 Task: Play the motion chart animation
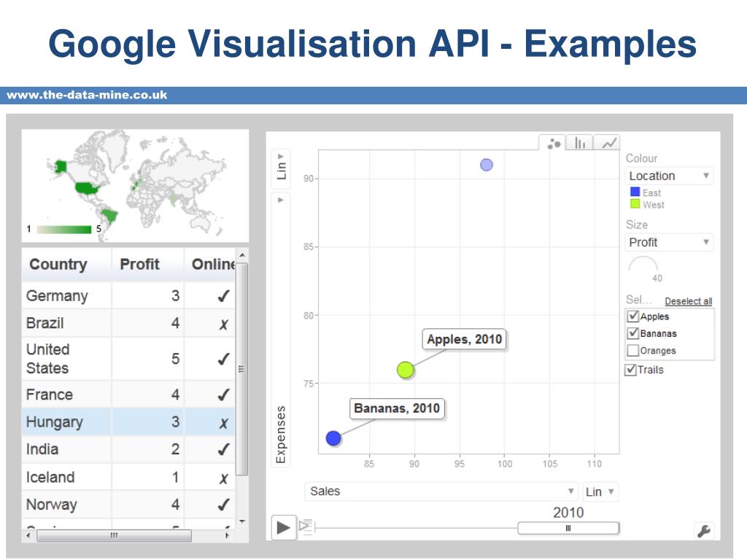click(x=284, y=528)
